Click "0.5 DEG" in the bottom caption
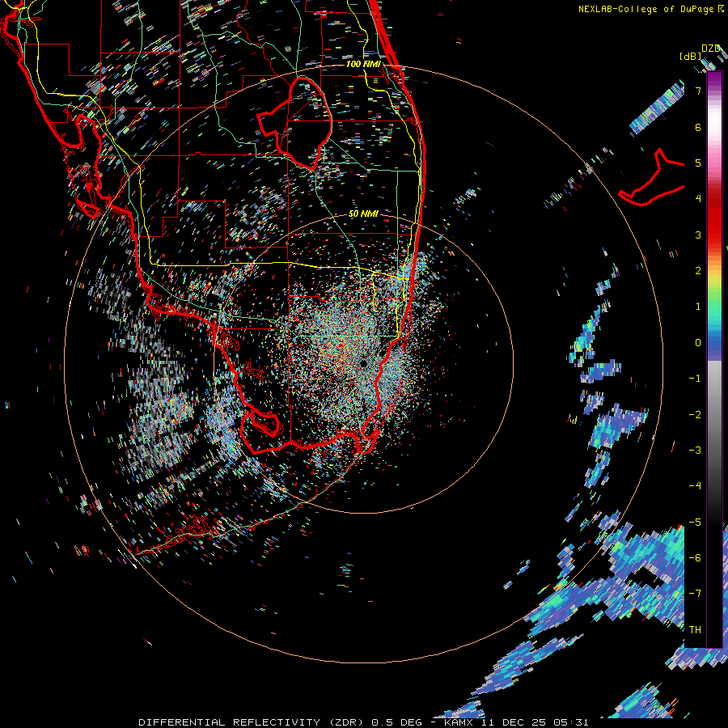Viewport: 728px width, 728px height. point(396,722)
